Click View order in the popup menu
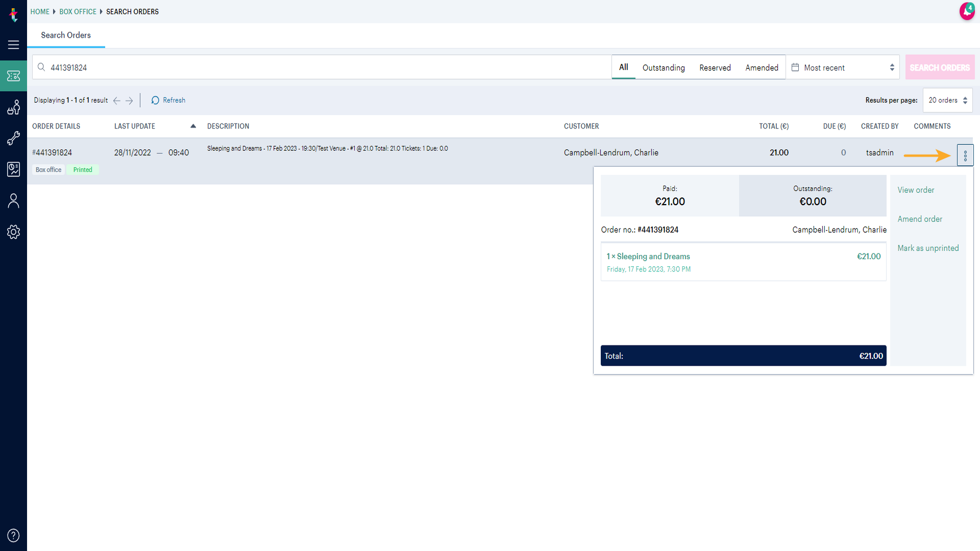Screen dimensions: 980x551 tap(916, 190)
